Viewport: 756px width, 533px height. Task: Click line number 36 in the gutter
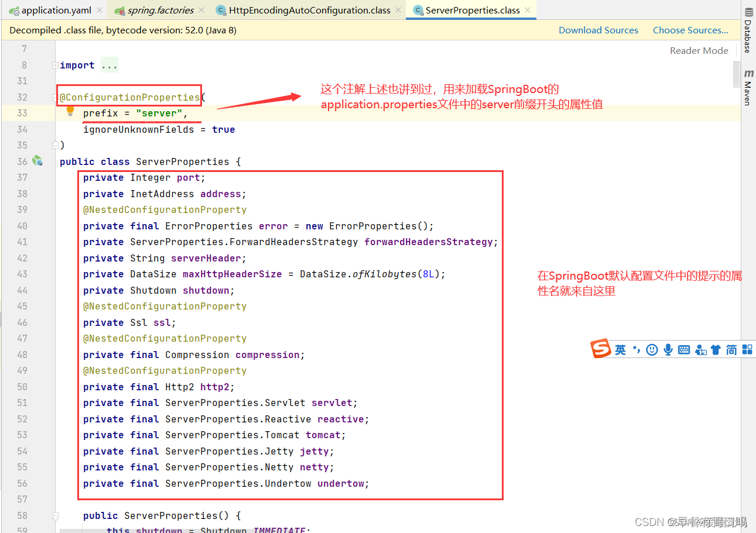tap(22, 161)
